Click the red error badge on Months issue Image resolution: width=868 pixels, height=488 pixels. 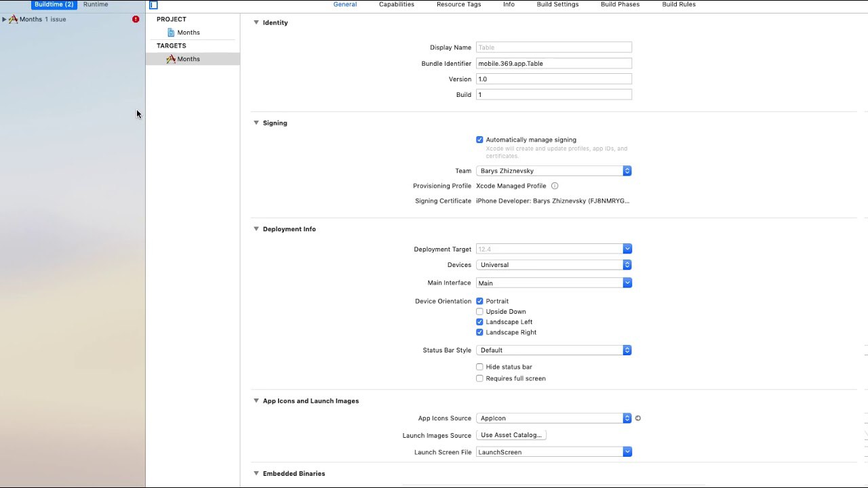point(136,19)
